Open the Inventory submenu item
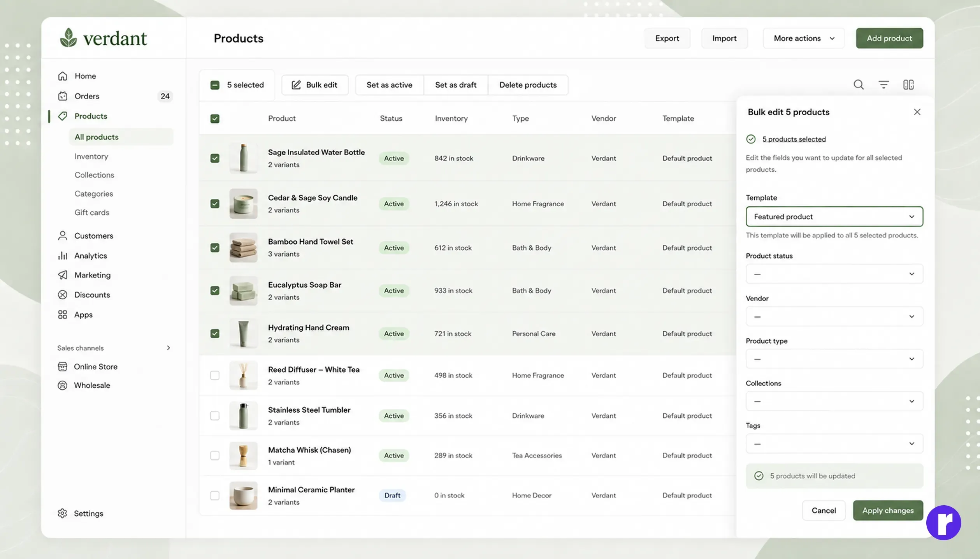The image size is (980, 559). pyautogui.click(x=91, y=156)
